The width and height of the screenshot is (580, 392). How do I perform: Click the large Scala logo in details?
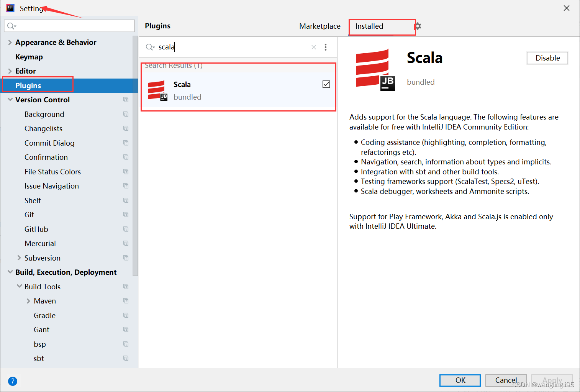[x=375, y=70]
